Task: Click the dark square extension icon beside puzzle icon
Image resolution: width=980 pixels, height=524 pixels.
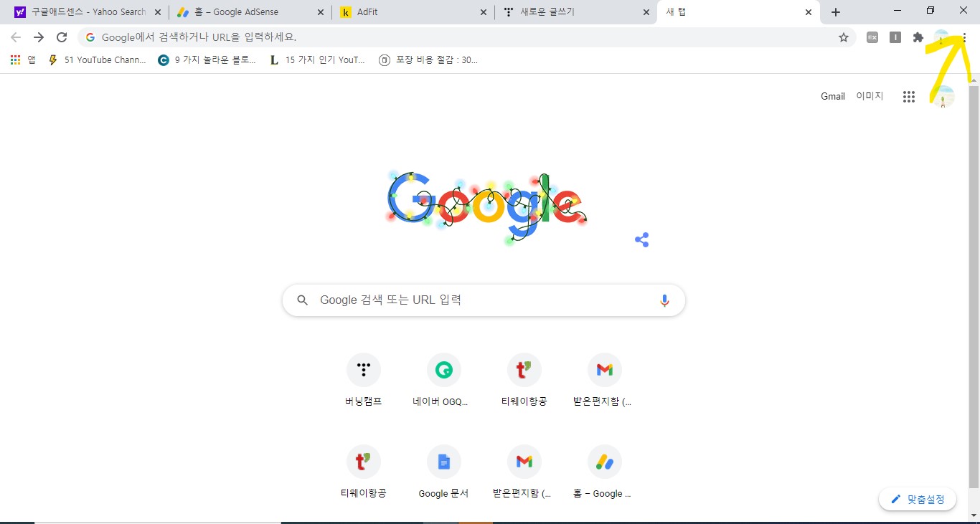Action: [895, 37]
